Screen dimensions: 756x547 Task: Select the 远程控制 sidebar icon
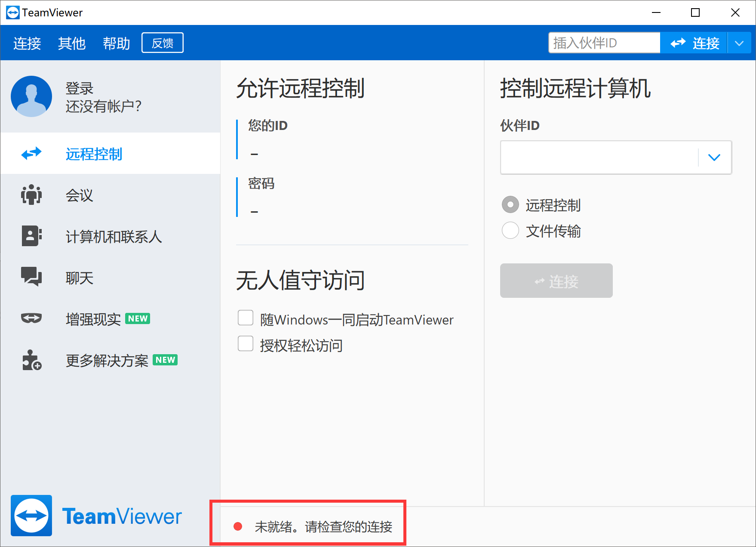click(31, 154)
